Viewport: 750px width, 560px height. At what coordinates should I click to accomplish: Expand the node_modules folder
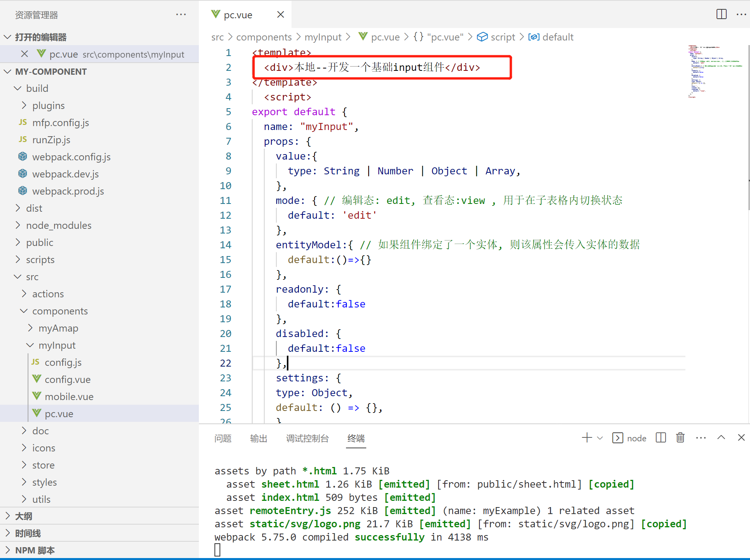pos(18,225)
